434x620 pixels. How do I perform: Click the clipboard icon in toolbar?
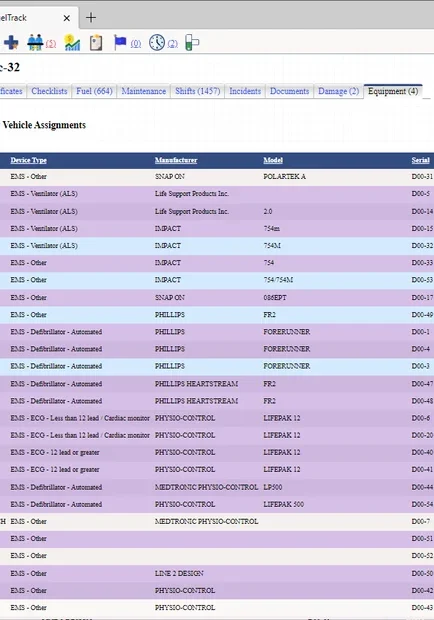[96, 42]
